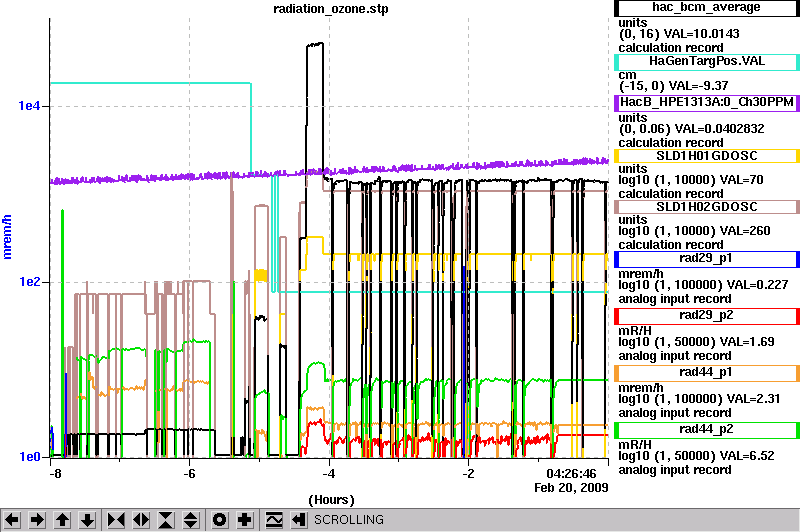Click the Feb 20, 2009 date label
800x532 pixels.
[571, 488]
